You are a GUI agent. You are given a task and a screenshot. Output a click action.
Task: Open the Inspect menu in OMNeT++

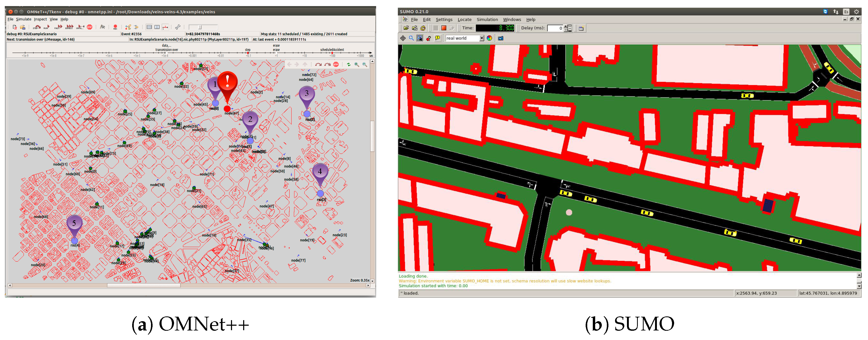[40, 19]
